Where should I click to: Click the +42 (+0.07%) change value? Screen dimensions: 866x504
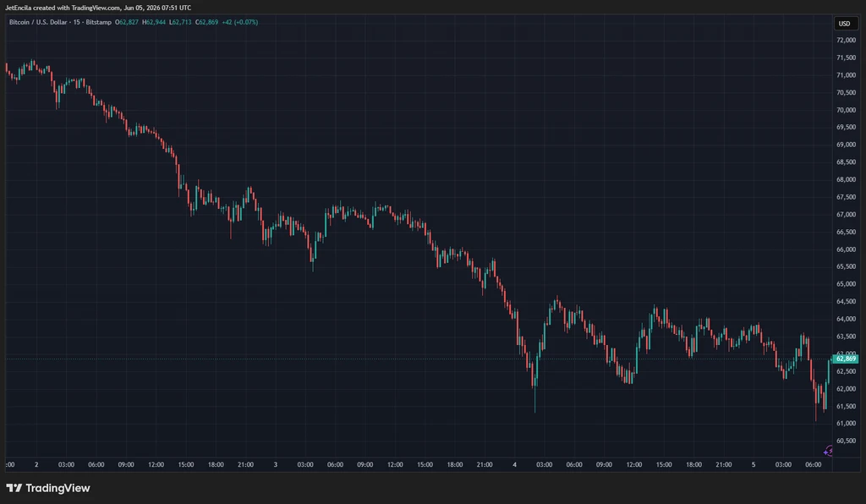click(239, 22)
